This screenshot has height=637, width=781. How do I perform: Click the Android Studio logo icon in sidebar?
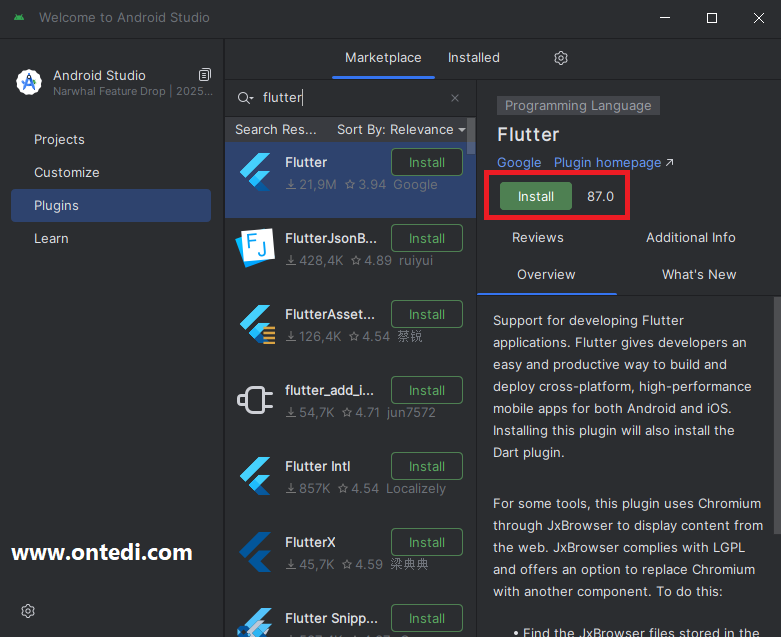click(x=29, y=82)
